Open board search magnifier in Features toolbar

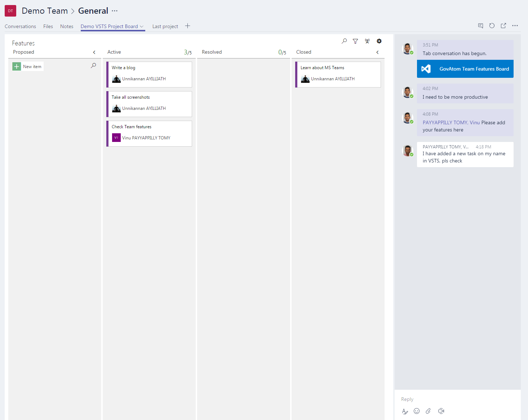pos(344,41)
